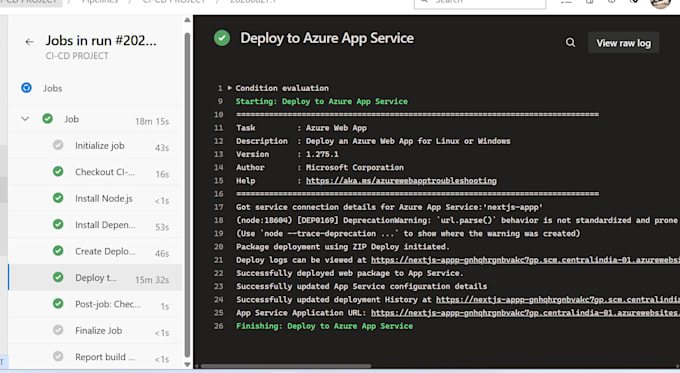Open the Deploy logs scm link on line 21
Image resolution: width=680 pixels, height=373 pixels.
click(x=525, y=260)
